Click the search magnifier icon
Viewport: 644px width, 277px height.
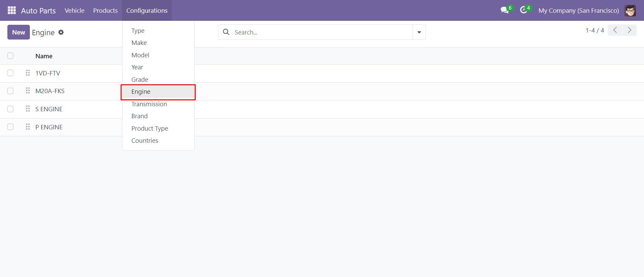pos(226,32)
